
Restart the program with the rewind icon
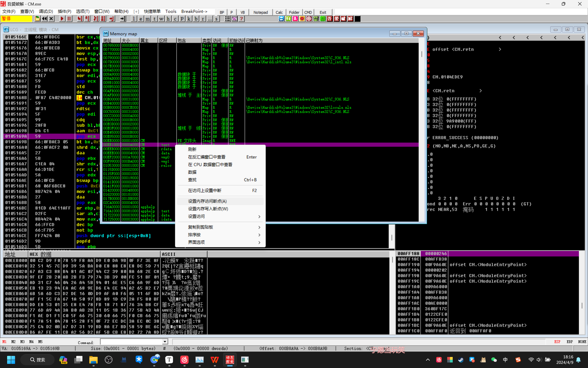pyautogui.click(x=44, y=19)
